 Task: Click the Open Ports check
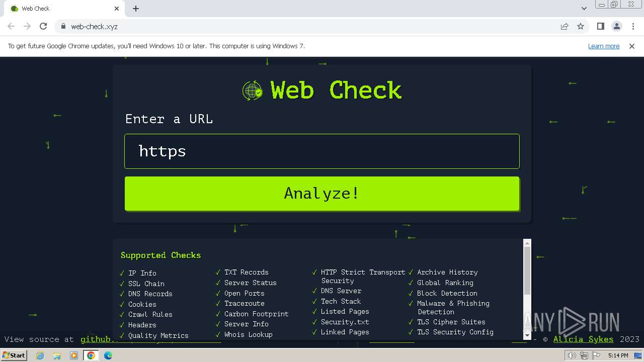(245, 293)
